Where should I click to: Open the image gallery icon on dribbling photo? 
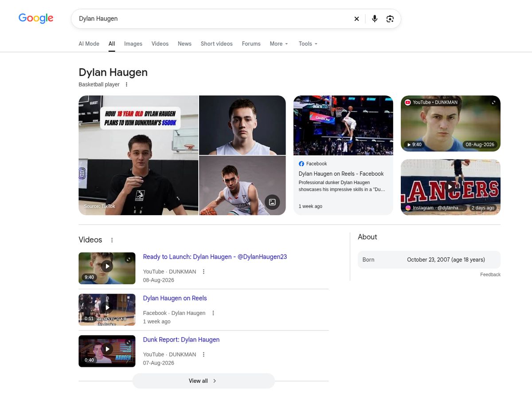(272, 202)
